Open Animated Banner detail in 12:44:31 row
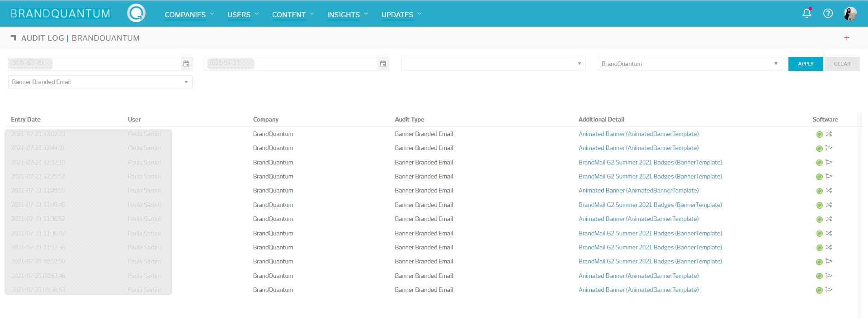868x319 pixels. pos(638,148)
